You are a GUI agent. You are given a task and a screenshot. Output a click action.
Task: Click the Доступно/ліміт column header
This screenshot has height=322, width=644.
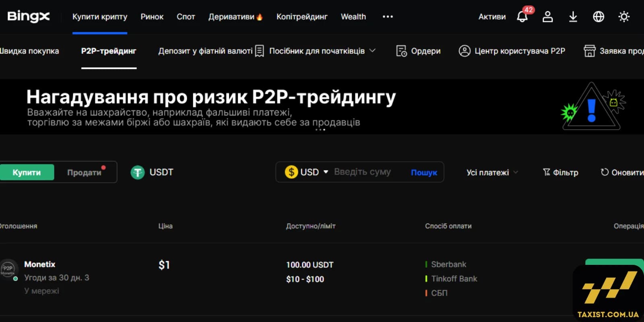[x=311, y=226]
